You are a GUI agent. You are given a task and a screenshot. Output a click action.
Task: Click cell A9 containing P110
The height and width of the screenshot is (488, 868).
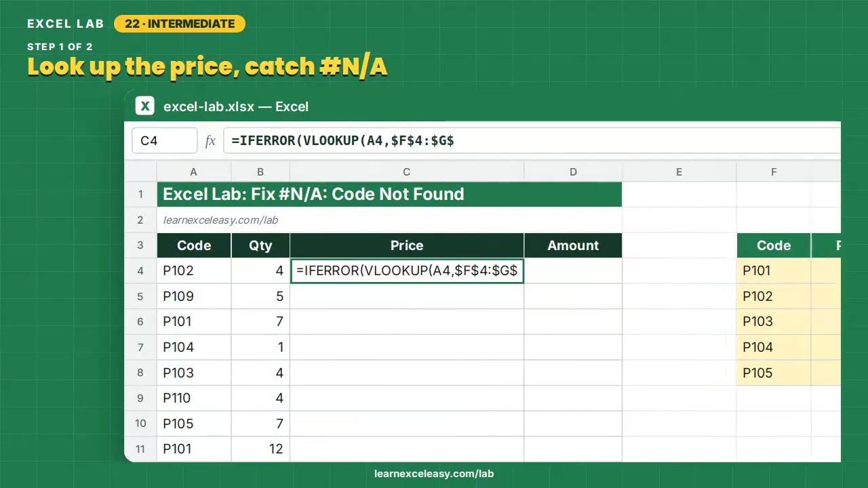click(194, 398)
